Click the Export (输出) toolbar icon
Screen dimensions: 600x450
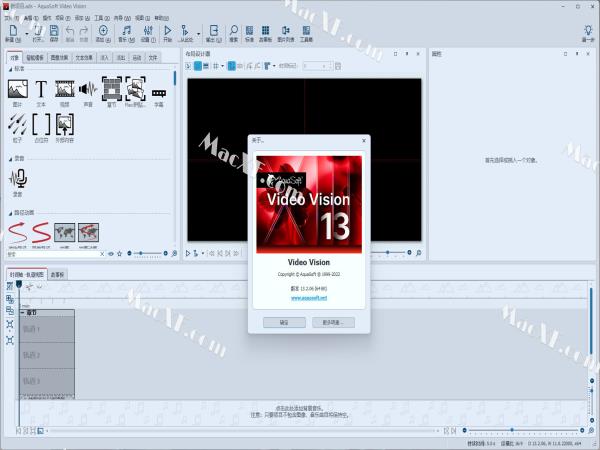214,31
